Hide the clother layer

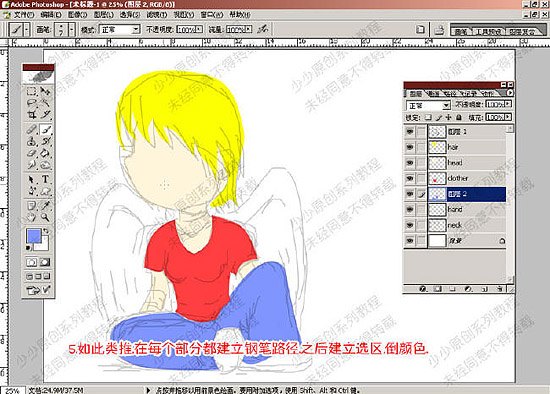(410, 178)
